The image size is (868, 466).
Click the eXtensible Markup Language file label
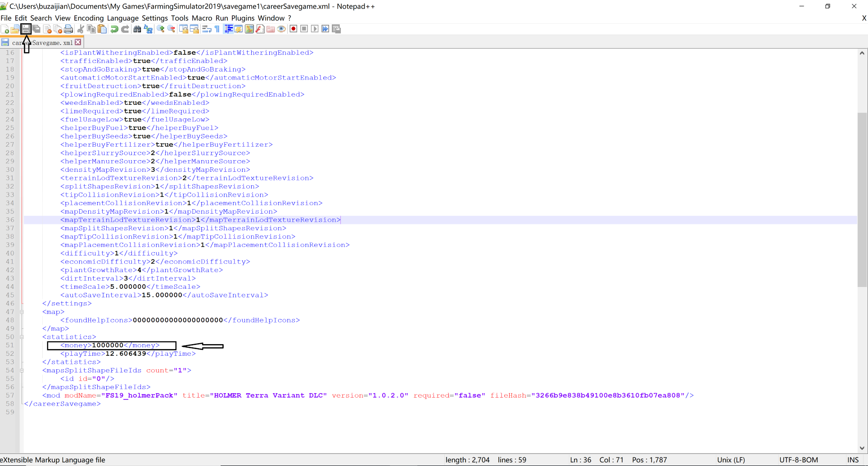53,460
